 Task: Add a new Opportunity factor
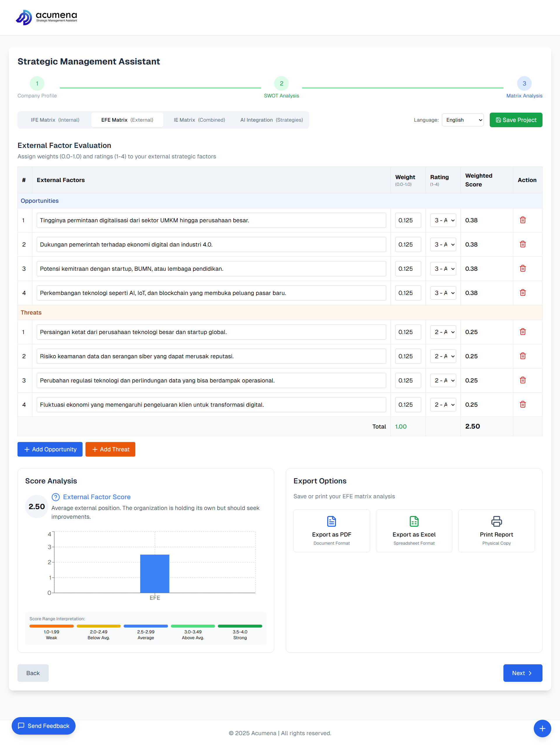click(x=50, y=449)
